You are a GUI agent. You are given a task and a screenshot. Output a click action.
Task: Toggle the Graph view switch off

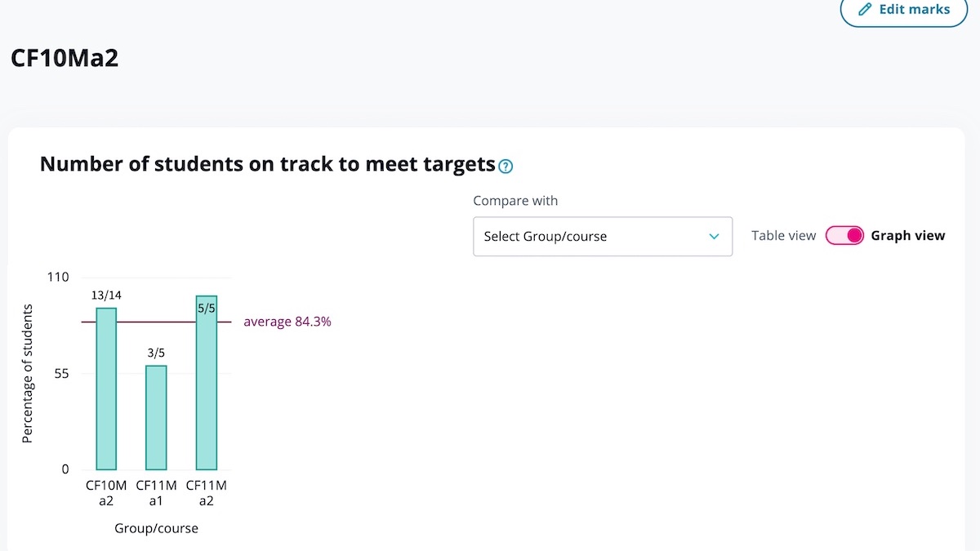click(845, 235)
